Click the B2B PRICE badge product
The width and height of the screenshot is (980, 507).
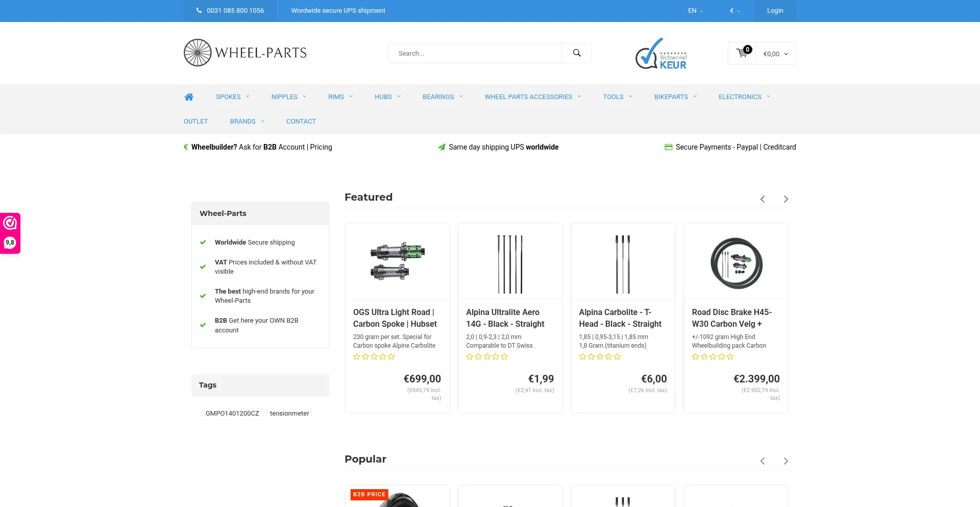[369, 494]
